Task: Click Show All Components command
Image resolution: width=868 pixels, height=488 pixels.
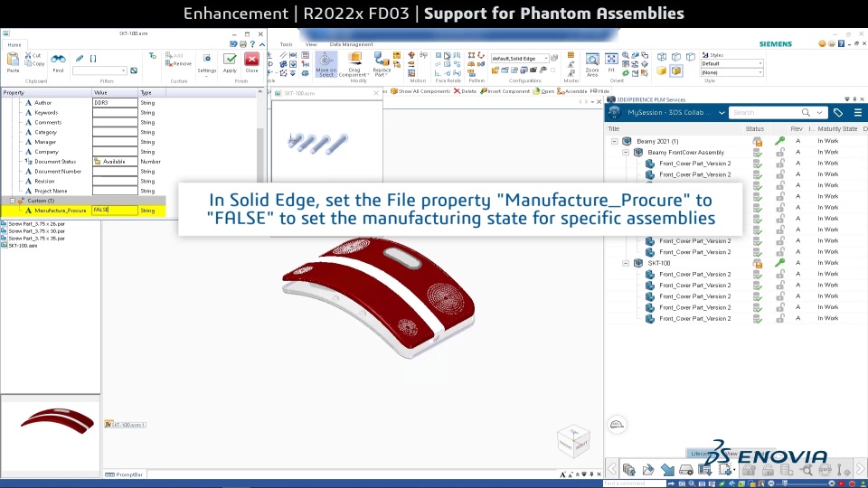Action: tap(420, 91)
